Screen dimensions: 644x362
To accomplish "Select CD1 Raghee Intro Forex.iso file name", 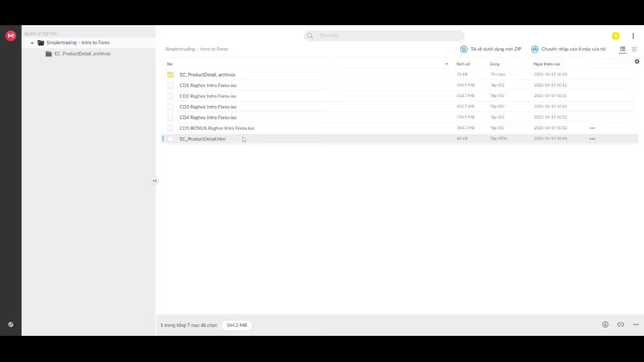I will pyautogui.click(x=208, y=85).
